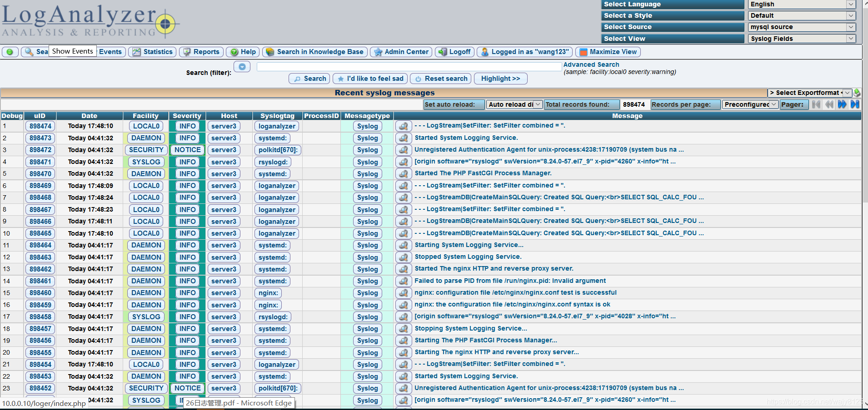Click nginx: syslogtag in row 15

click(x=268, y=293)
